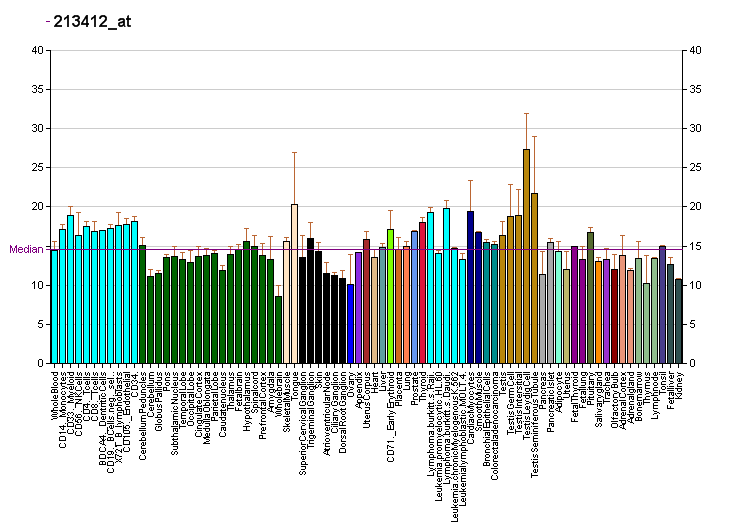
Task: Select the blue Ovary bar
Action: 350,324
